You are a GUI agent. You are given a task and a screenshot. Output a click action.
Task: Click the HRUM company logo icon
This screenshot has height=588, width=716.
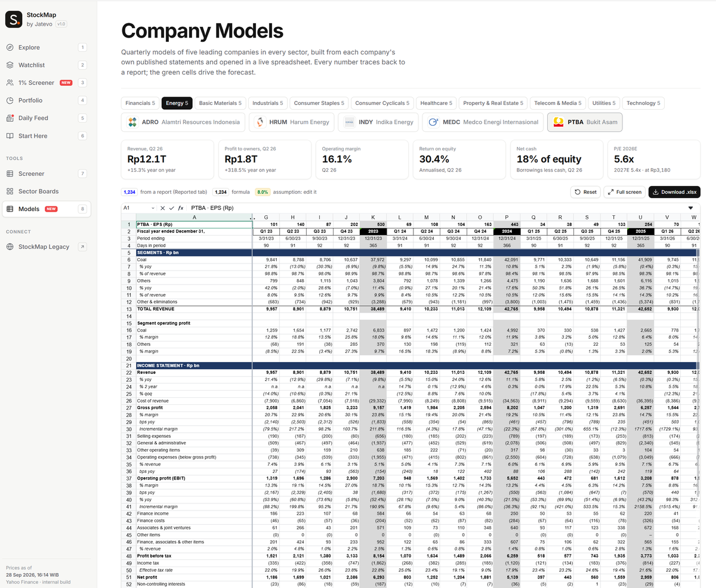point(260,122)
